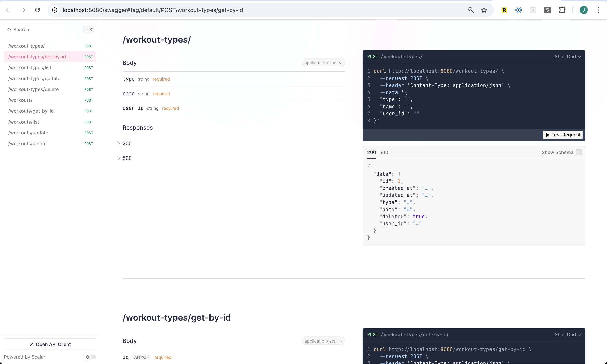Click the Chrome profile avatar J
Screen dimensions: 607x364
584,10
